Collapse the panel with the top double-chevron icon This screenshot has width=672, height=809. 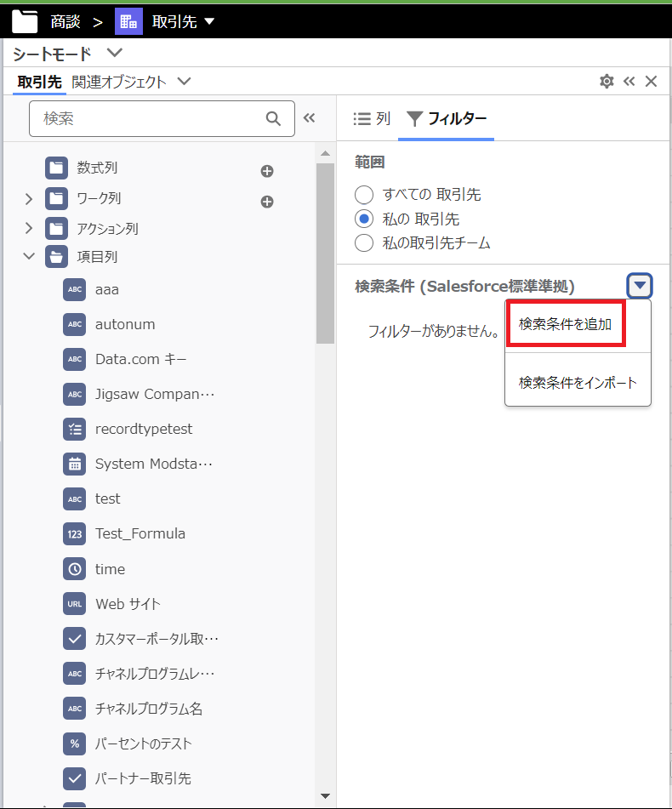[629, 81]
